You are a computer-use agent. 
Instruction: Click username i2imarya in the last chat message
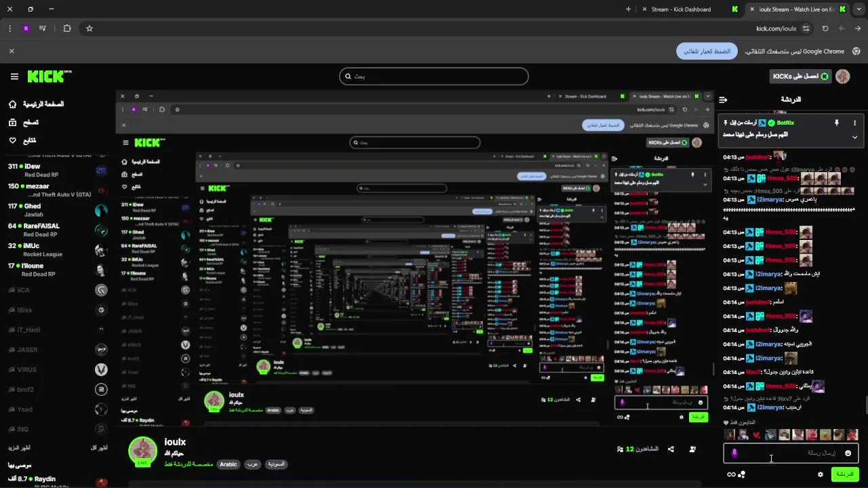(x=770, y=407)
